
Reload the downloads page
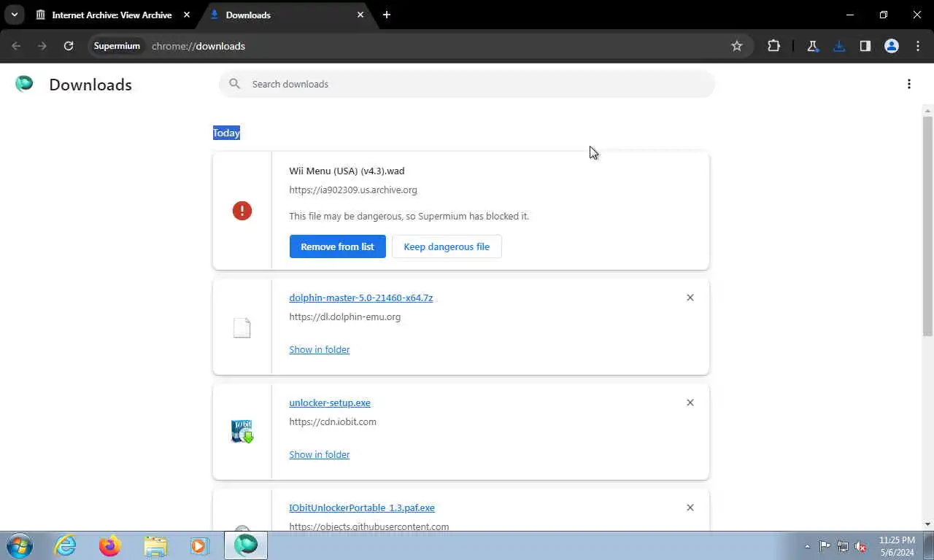[x=69, y=46]
